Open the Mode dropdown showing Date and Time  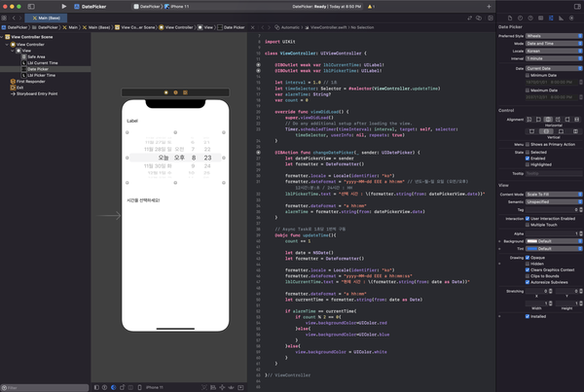[x=554, y=44]
